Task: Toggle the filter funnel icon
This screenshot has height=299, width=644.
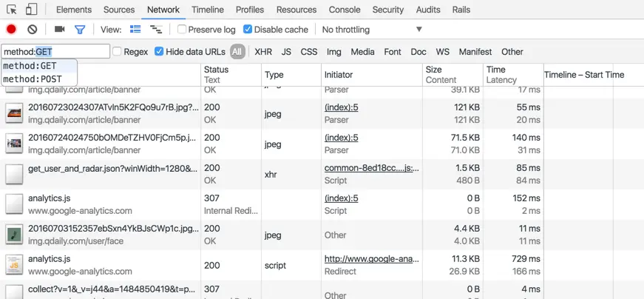Action: pyautogui.click(x=80, y=30)
